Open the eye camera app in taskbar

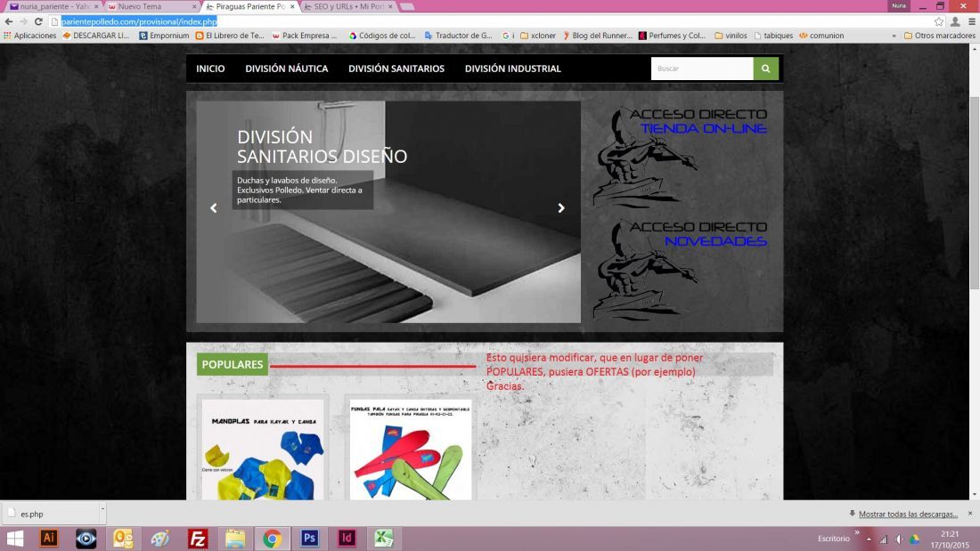[86, 539]
